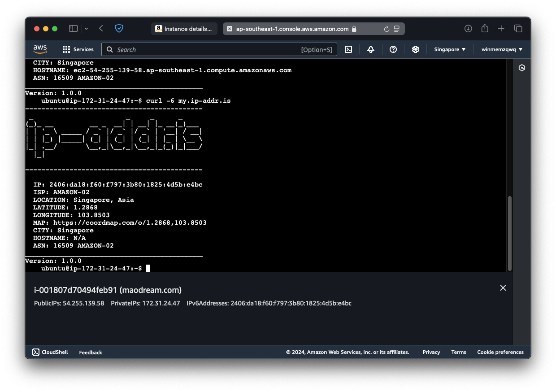Viewport: 556px width, 392px height.
Task: Open the notifications bell
Action: tap(371, 49)
